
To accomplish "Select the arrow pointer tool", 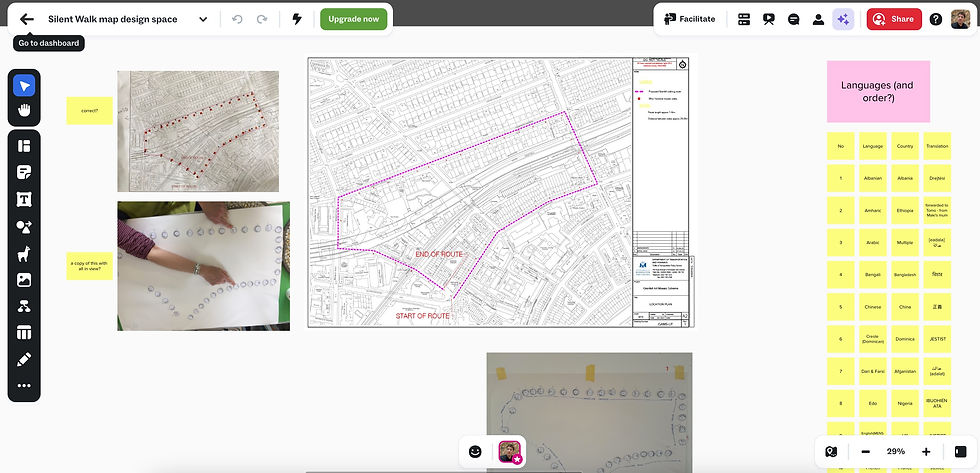I will pos(24,85).
